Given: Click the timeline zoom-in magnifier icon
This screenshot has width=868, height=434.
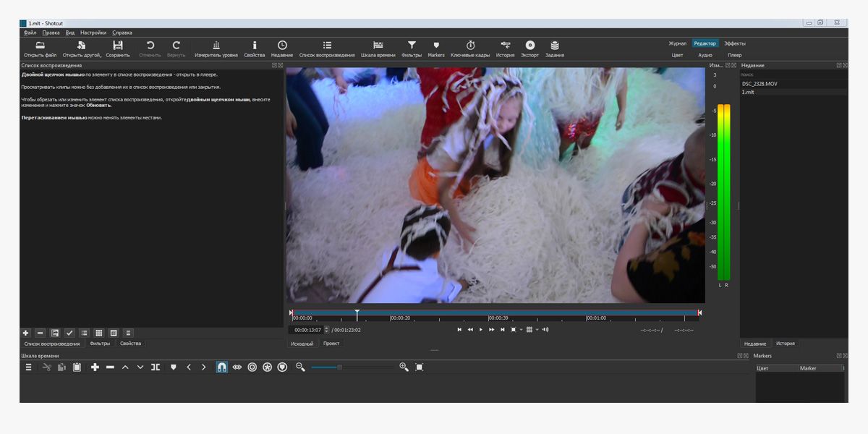Looking at the screenshot, I should pyautogui.click(x=404, y=367).
